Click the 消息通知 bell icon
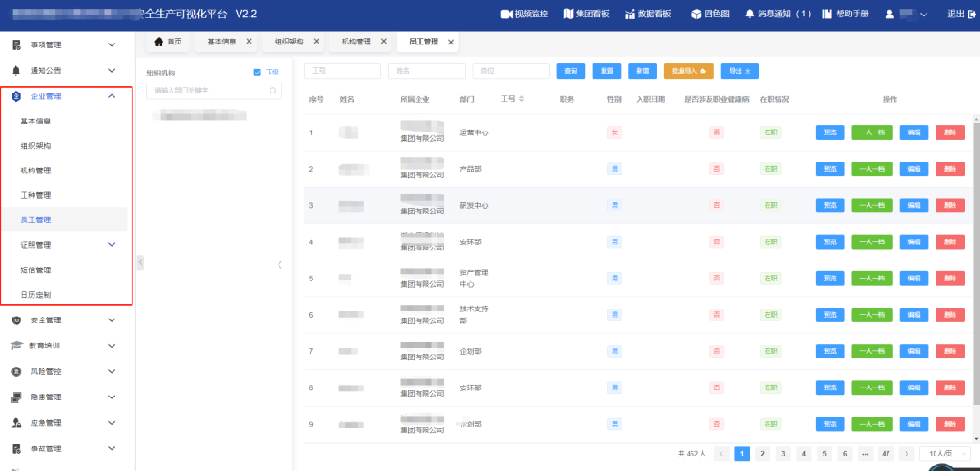This screenshot has width=980, height=471. pyautogui.click(x=750, y=15)
